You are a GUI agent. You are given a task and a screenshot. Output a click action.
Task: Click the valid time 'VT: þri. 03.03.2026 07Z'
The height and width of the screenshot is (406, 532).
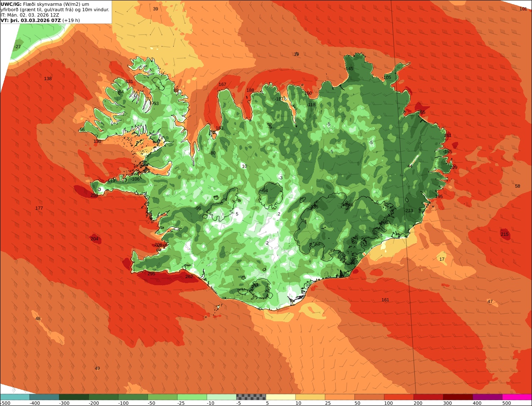point(31,20)
